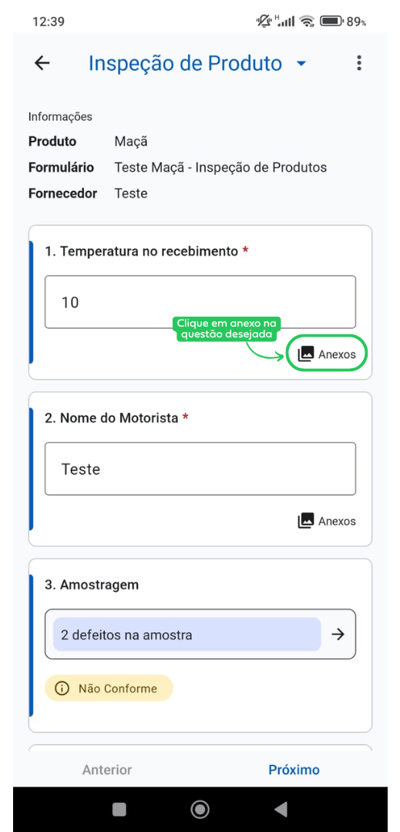This screenshot has height=832, width=400.
Task: Tap the back arrow icon
Action: coord(42,63)
